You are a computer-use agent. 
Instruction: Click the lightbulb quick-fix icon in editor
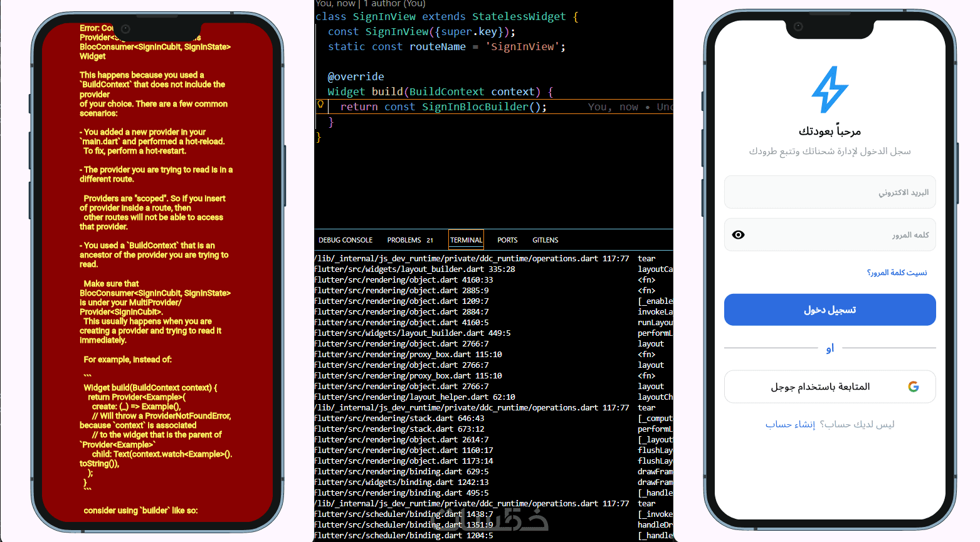320,105
